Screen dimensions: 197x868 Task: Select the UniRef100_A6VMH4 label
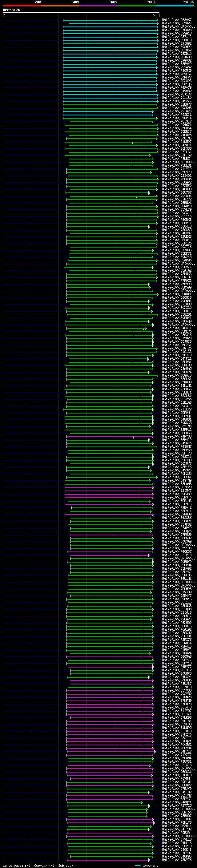(x=177, y=778)
